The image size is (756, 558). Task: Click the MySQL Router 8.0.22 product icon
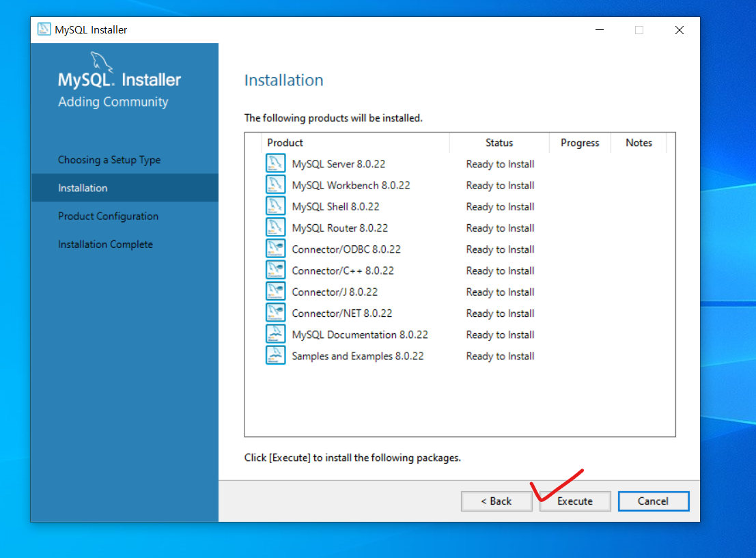pos(275,227)
